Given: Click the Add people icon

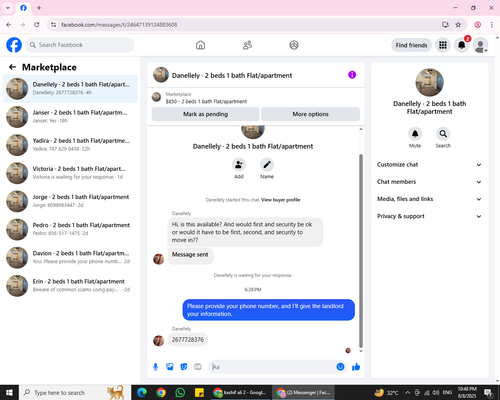Looking at the screenshot, I should [x=239, y=165].
